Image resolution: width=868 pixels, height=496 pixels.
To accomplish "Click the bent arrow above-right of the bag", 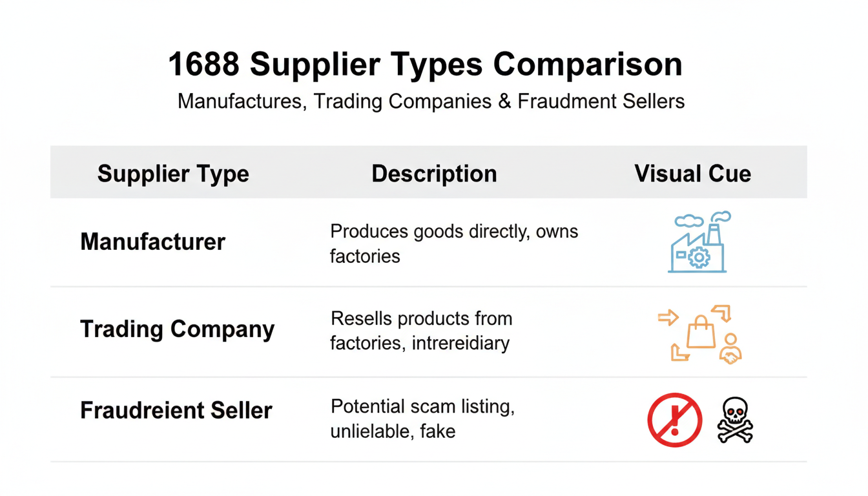I will [x=723, y=313].
